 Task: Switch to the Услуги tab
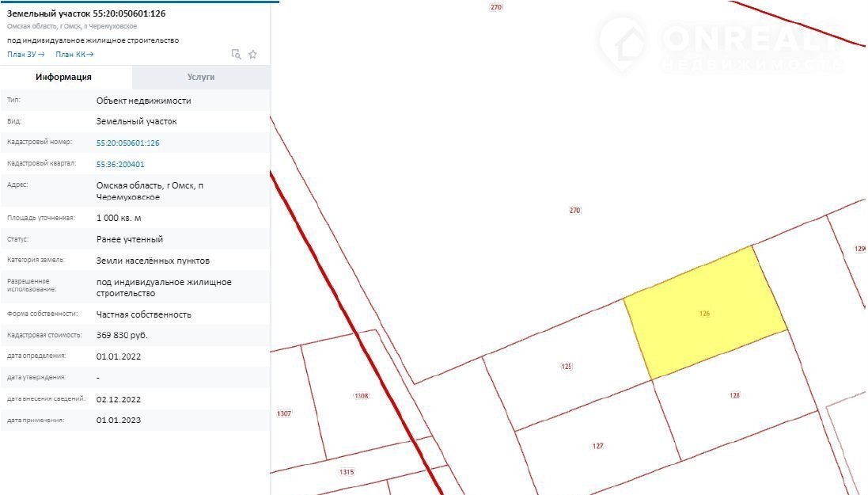pyautogui.click(x=201, y=77)
